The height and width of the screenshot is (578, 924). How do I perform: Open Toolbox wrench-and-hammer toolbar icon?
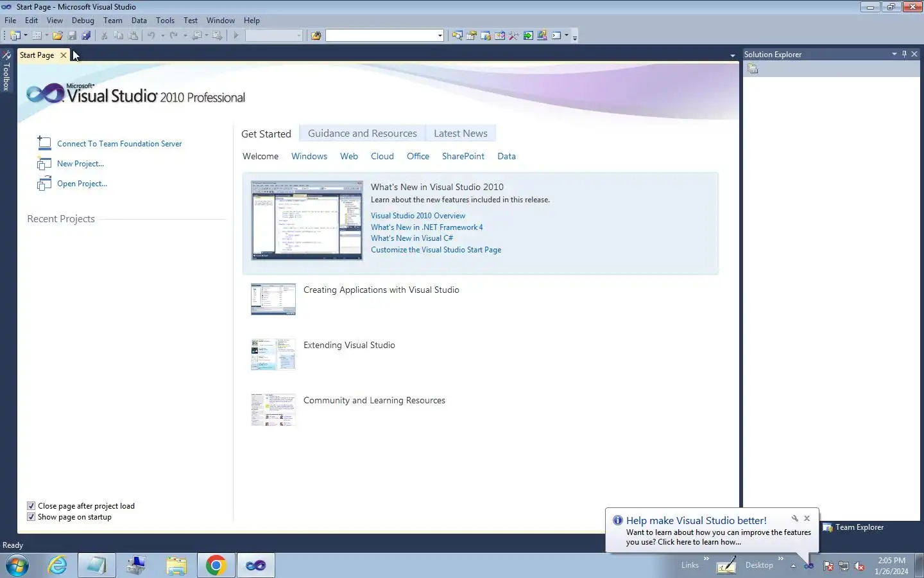514,35
